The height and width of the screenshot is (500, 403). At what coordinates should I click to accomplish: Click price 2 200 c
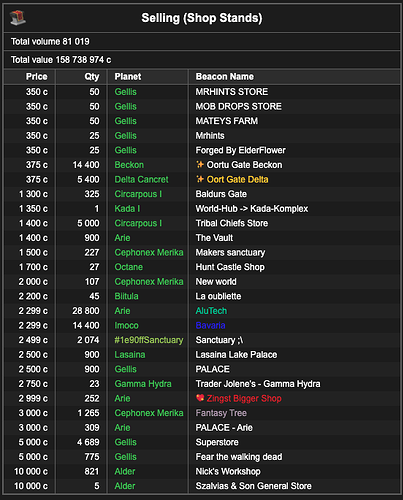coord(33,296)
